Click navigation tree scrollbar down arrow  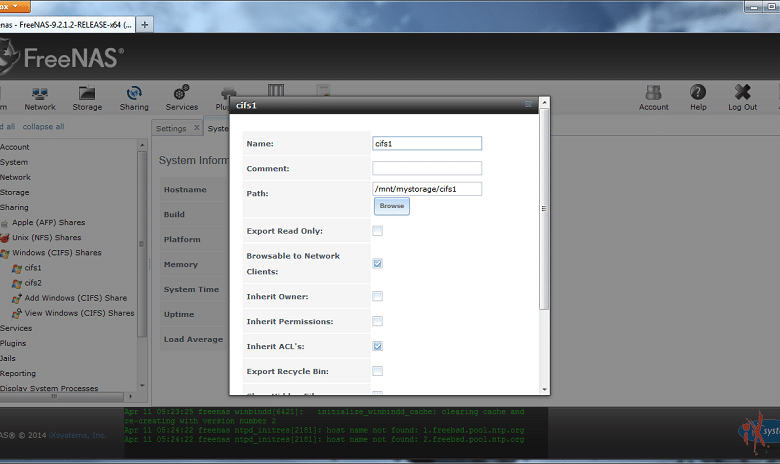(142, 385)
